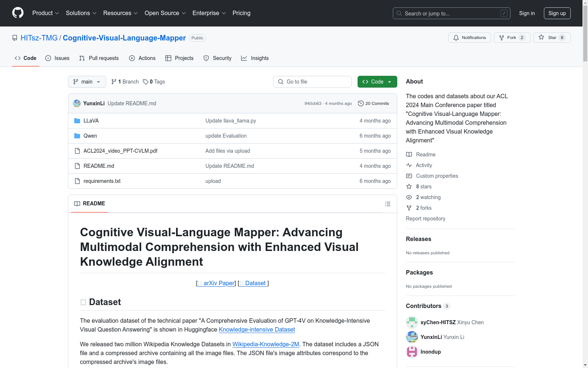View the 8 stars stargazers

419,187
